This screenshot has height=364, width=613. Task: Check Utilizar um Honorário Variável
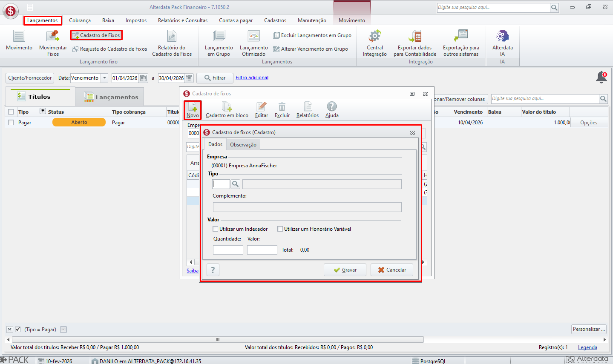click(280, 229)
